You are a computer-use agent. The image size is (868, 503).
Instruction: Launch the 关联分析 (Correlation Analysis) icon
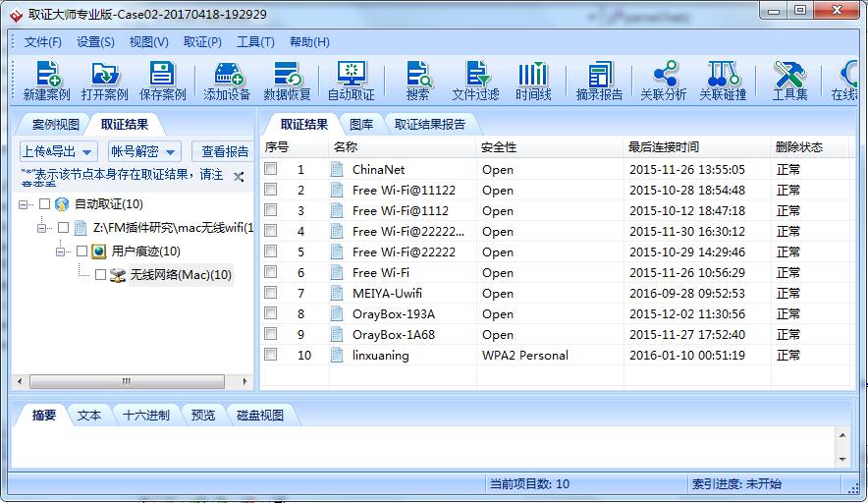tap(664, 81)
